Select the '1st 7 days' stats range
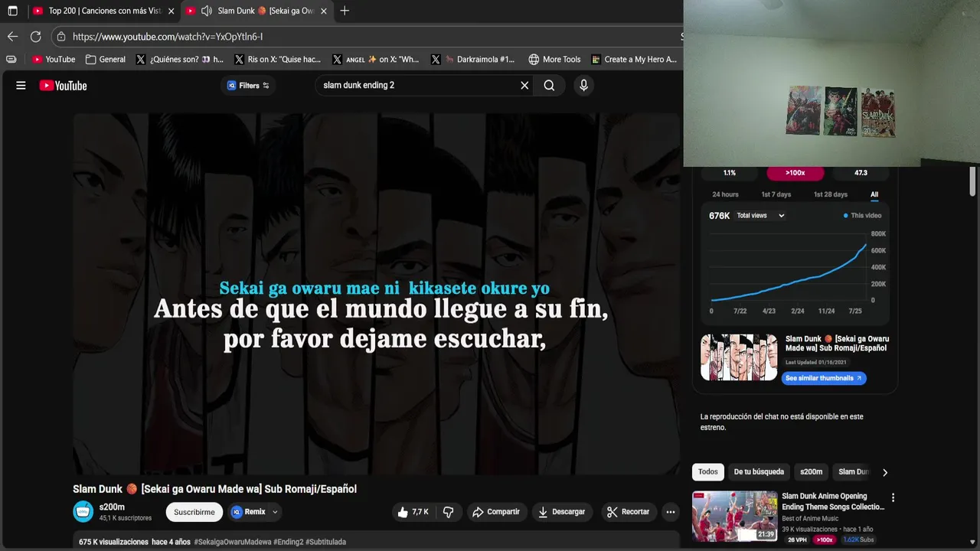This screenshot has width=980, height=551. [x=776, y=194]
